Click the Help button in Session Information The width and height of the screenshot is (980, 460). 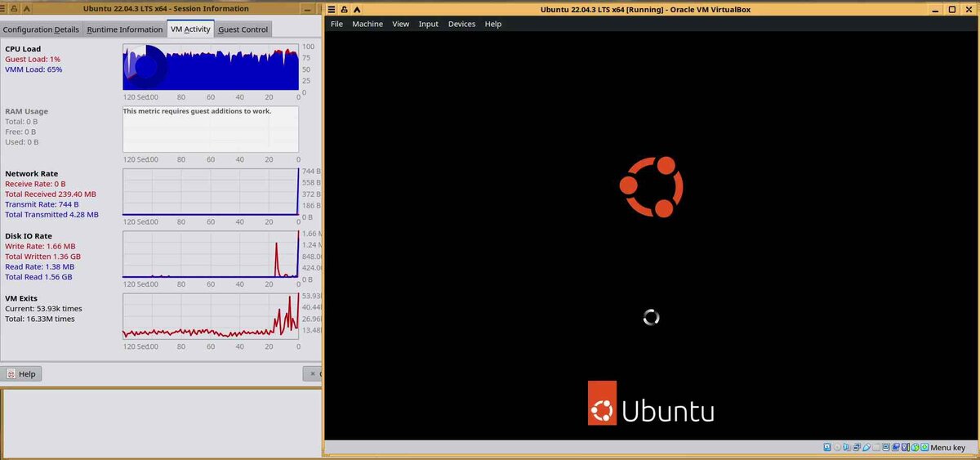[x=21, y=373]
